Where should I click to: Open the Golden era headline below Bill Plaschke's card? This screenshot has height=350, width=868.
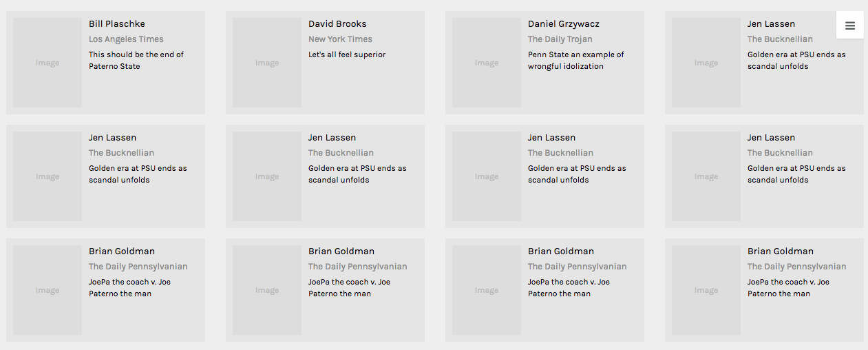[138, 174]
